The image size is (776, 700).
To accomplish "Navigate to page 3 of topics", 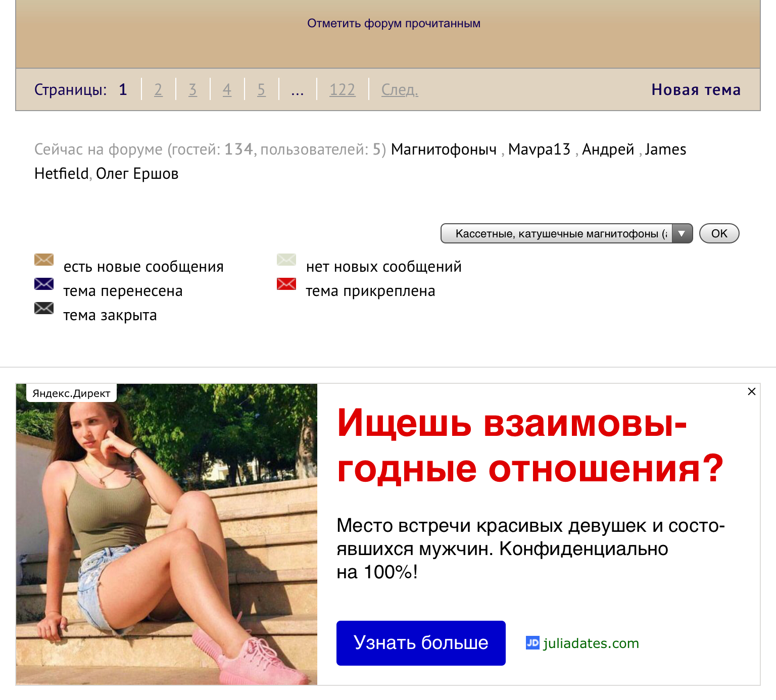I will (x=192, y=90).
